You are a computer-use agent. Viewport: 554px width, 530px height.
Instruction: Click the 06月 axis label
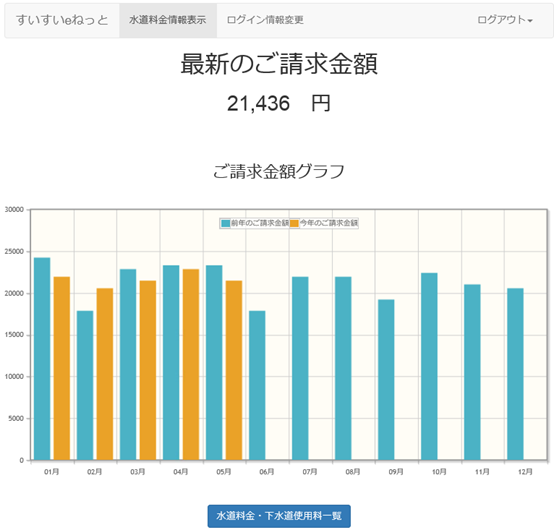[x=267, y=472]
